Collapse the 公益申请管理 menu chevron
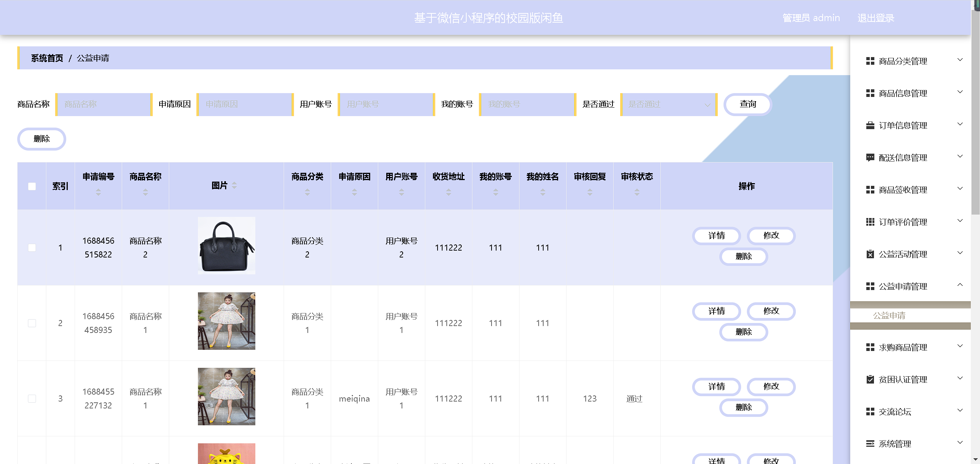 coord(960,285)
